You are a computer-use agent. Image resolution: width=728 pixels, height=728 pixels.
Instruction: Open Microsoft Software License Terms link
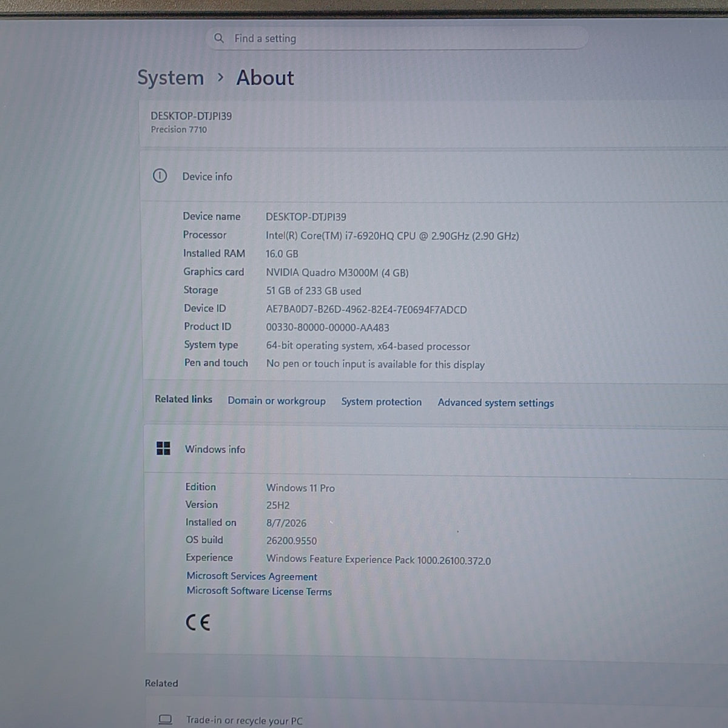(x=259, y=591)
